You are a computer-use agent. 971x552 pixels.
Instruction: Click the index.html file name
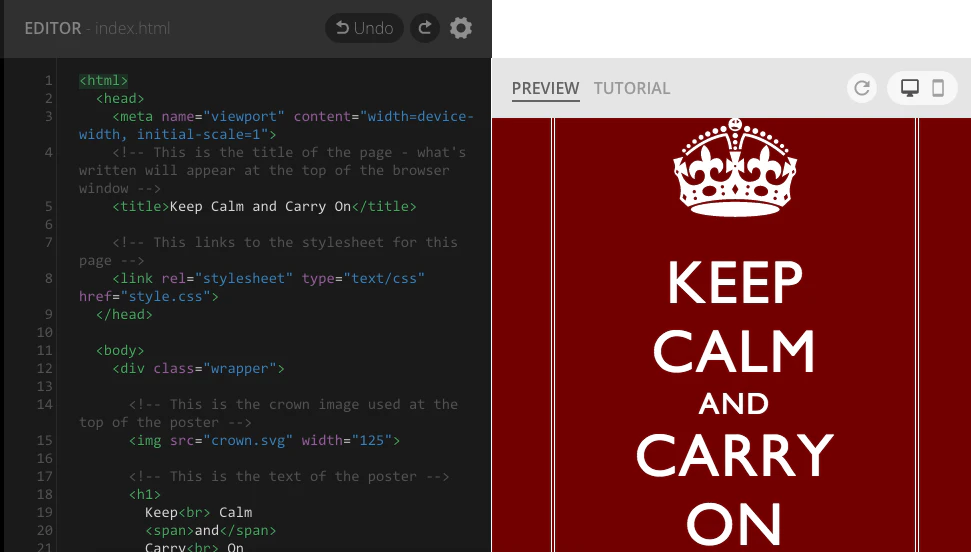(x=133, y=28)
